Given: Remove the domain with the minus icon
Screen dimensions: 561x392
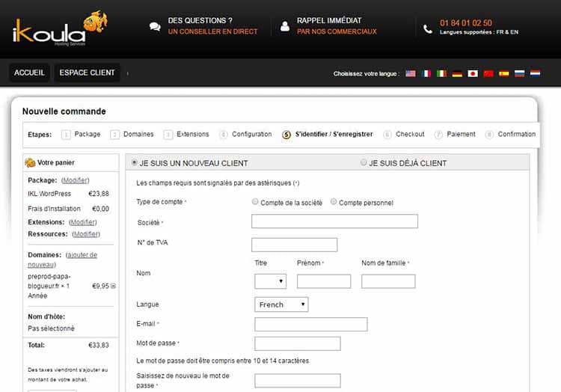Looking at the screenshot, I should (113, 287).
